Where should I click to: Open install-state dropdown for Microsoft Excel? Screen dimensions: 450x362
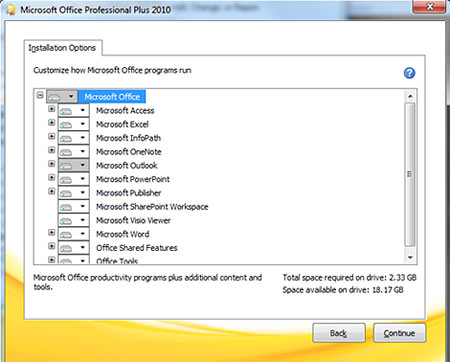pos(74,124)
